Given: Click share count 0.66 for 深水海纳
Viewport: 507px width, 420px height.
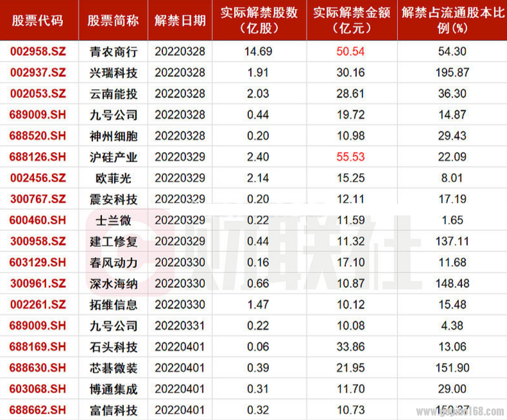Looking at the screenshot, I should tap(258, 283).
